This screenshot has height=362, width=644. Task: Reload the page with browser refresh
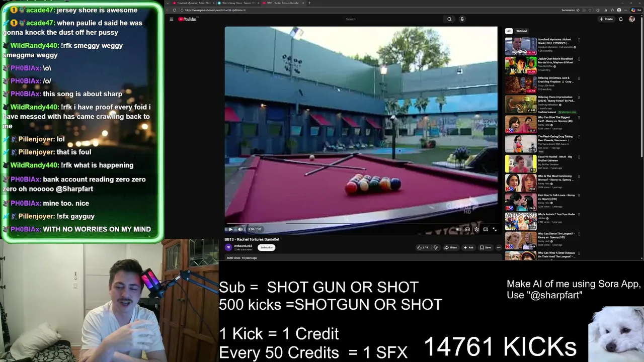pyautogui.click(x=175, y=10)
